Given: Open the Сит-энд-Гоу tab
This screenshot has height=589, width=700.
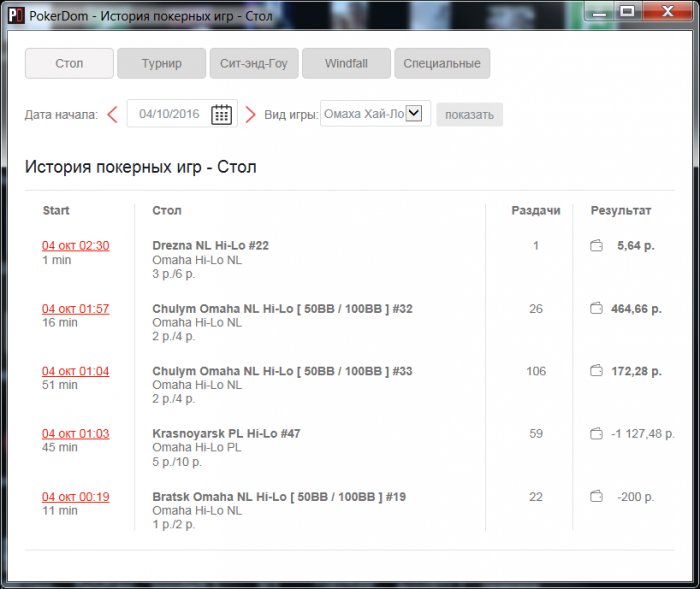Looking at the screenshot, I should point(254,63).
